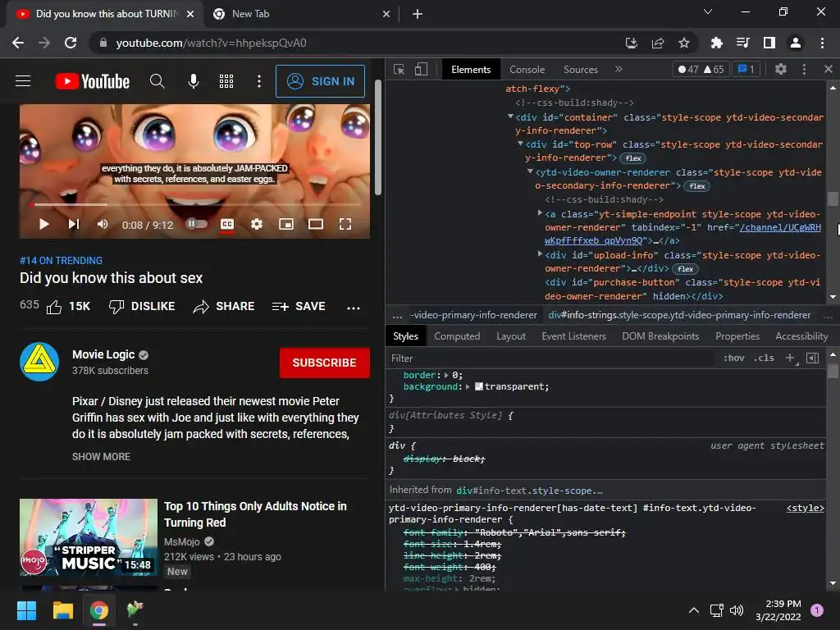The width and height of the screenshot is (840, 630).
Task: Switch to Event Listeners tab
Action: [573, 336]
